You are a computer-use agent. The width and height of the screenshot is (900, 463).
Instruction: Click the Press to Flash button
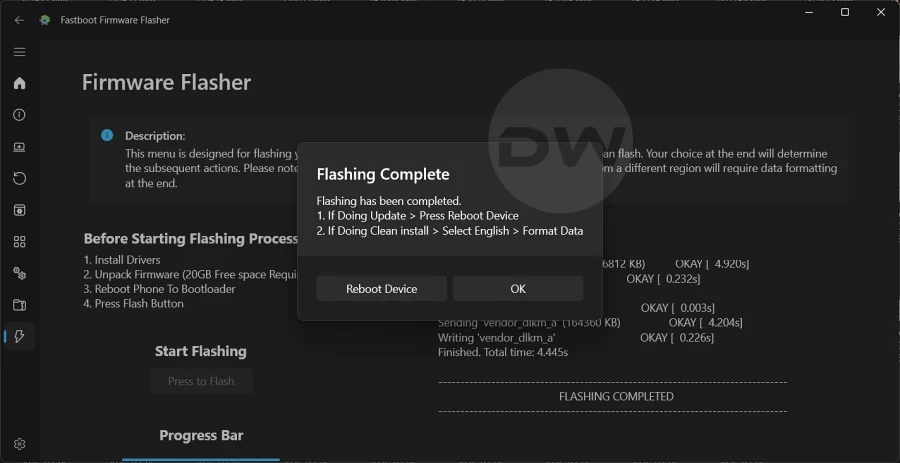(201, 382)
